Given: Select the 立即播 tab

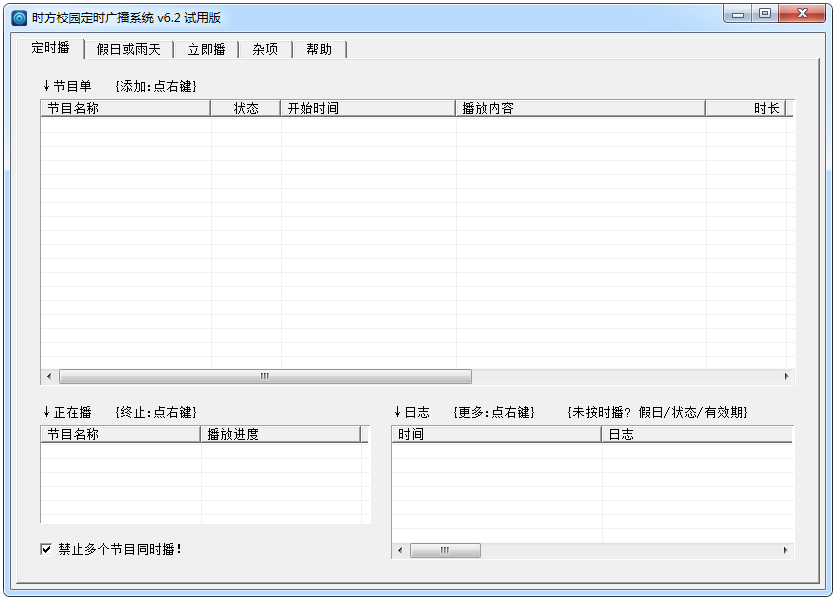Looking at the screenshot, I should (x=206, y=49).
